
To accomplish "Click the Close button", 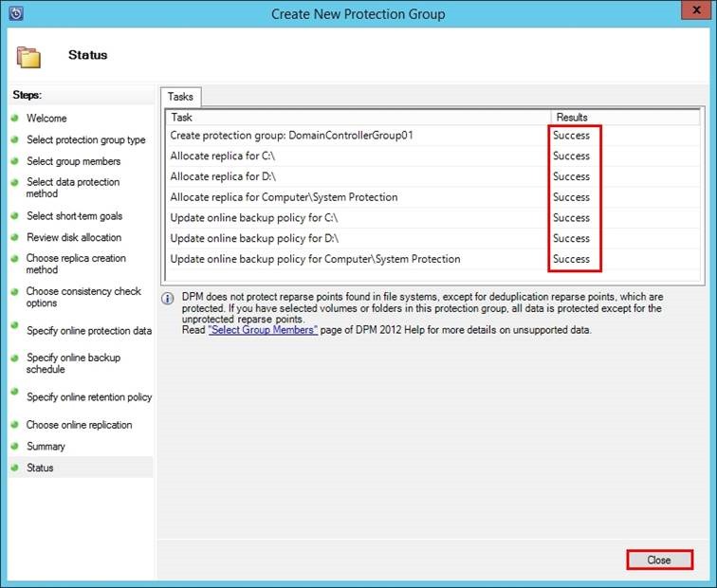I will pos(659,560).
